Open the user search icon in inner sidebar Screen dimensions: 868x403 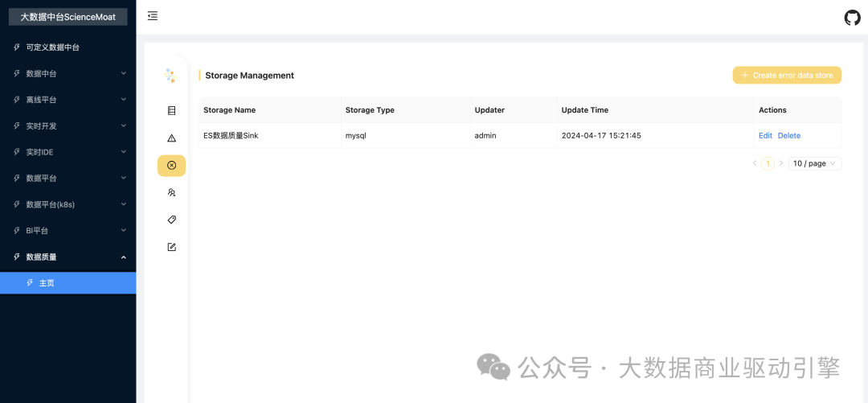[x=172, y=192]
